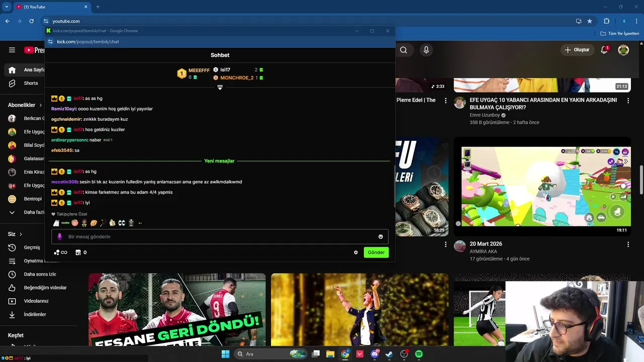644x362 pixels.
Task: Collapse the leaderboard with arrow under rankings
Action: point(220,87)
